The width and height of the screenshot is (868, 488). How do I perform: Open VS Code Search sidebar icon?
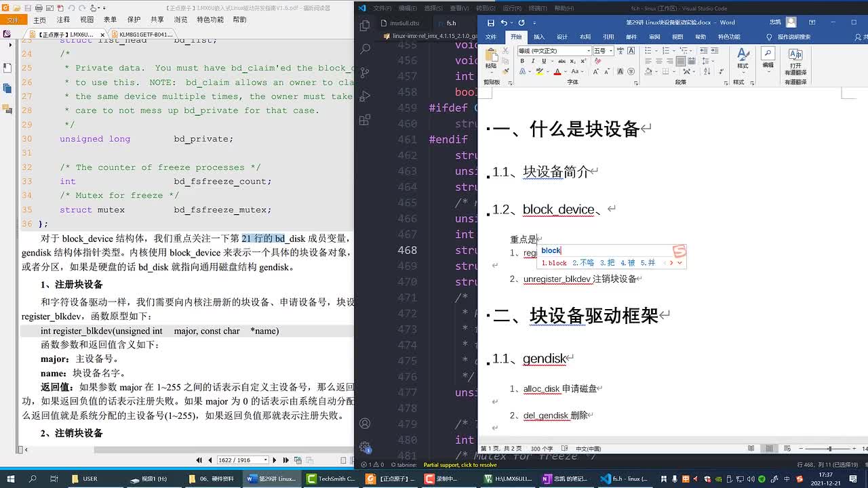(365, 49)
